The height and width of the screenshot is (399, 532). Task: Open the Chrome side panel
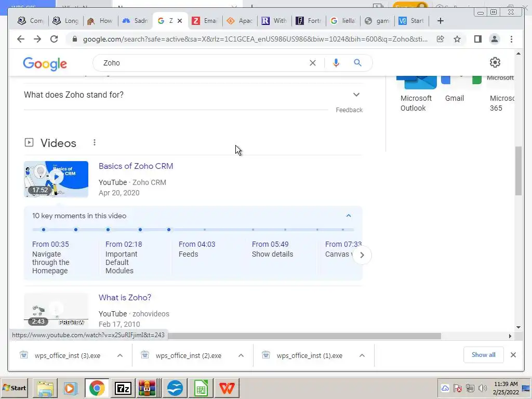point(478,39)
